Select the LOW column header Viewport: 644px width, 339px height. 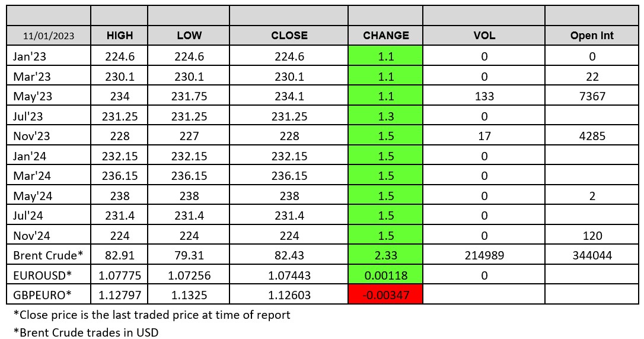(x=189, y=36)
